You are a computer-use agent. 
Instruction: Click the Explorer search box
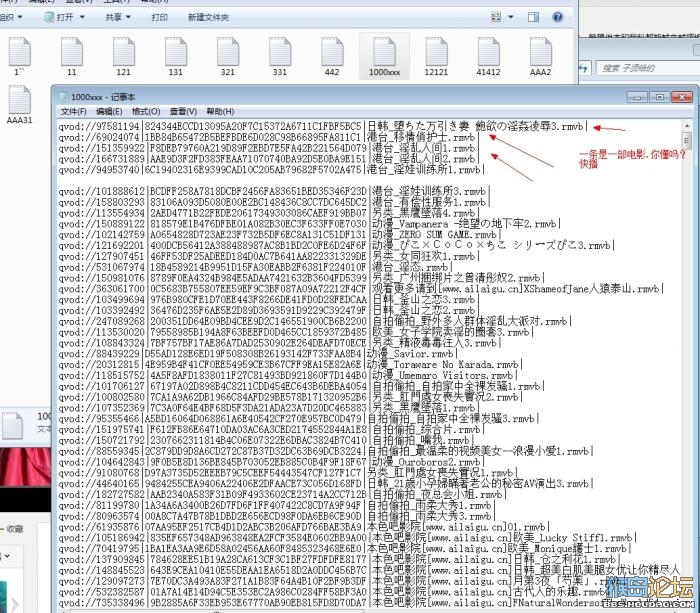click(647, 68)
